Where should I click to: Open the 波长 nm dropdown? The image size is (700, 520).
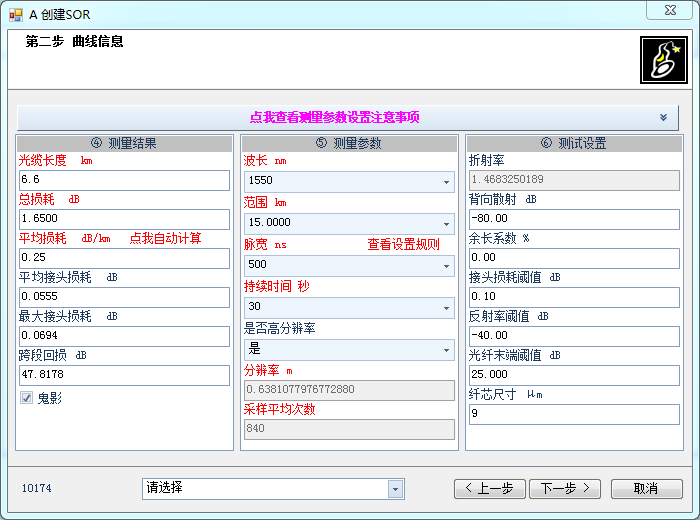click(x=445, y=182)
